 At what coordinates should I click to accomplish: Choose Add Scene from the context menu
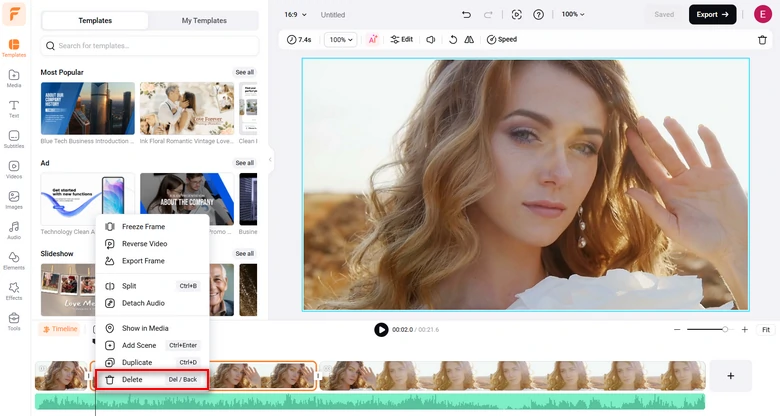pos(152,345)
